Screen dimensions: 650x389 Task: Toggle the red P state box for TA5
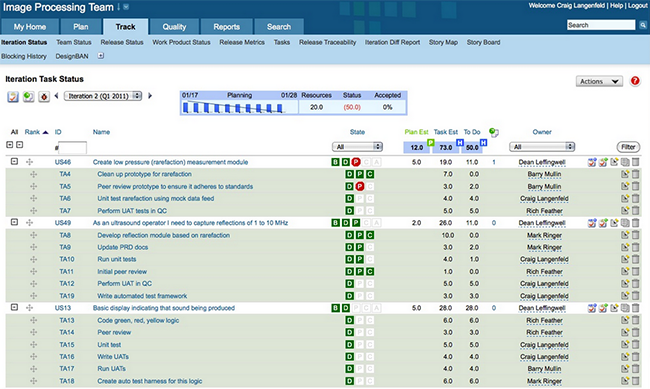coord(360,186)
